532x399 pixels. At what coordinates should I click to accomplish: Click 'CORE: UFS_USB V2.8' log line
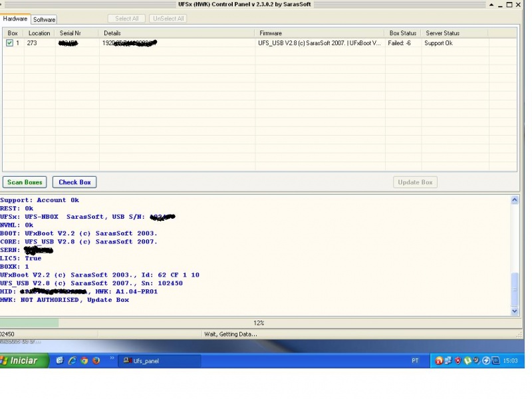pos(78,241)
